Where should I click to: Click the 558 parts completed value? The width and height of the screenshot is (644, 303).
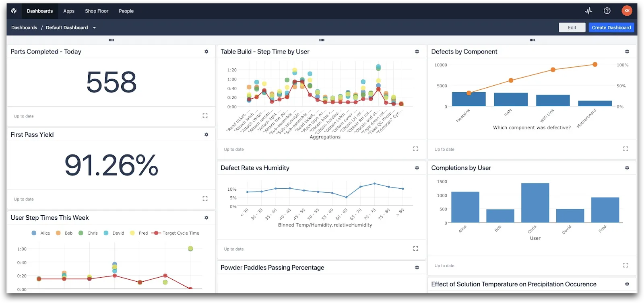tap(111, 82)
